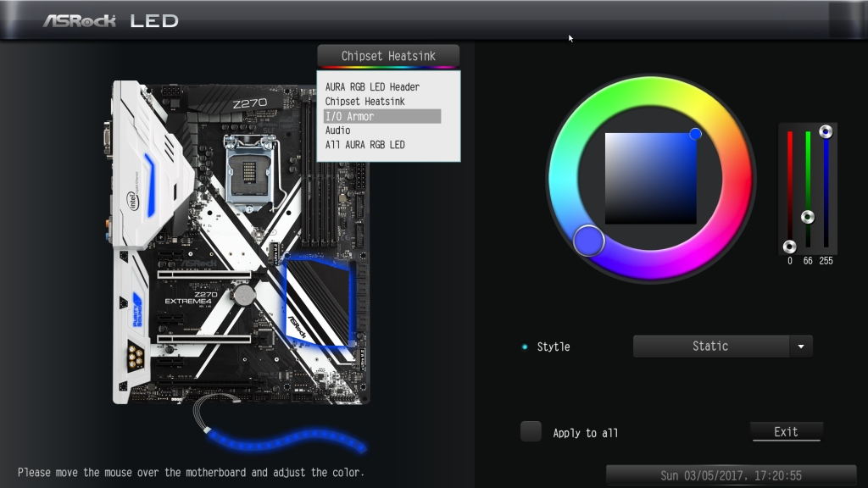
Task: Click the blue I/O Armor LED on motherboard
Action: click(x=150, y=185)
